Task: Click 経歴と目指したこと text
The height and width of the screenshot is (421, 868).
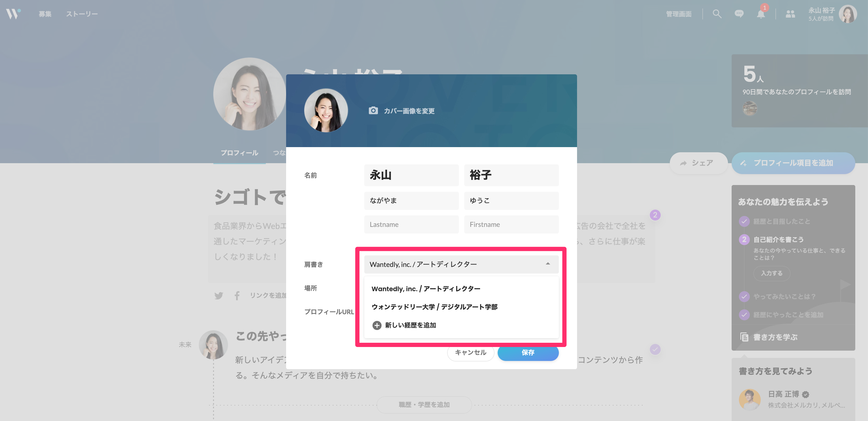Action: coord(782,222)
